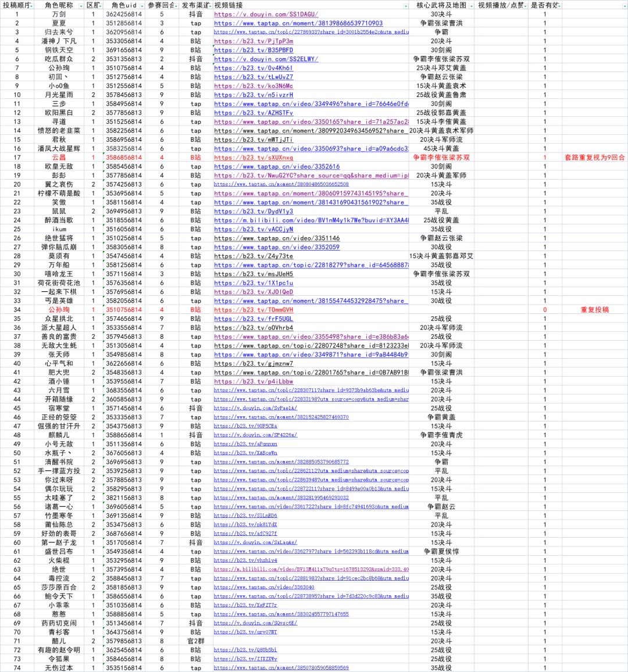Image resolution: width=628 pixels, height=672 pixels.
Task: Open link https://b23.tv/ko3N6Mc
Action: (x=254, y=86)
